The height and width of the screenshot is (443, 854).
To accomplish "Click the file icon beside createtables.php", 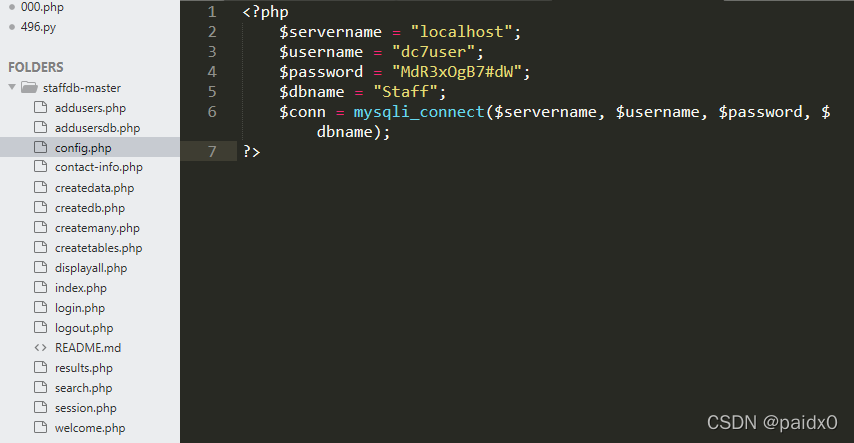I will click(x=40, y=247).
